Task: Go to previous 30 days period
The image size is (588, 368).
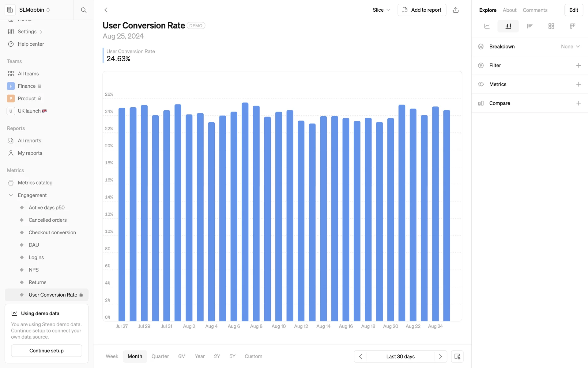Action: click(x=360, y=356)
